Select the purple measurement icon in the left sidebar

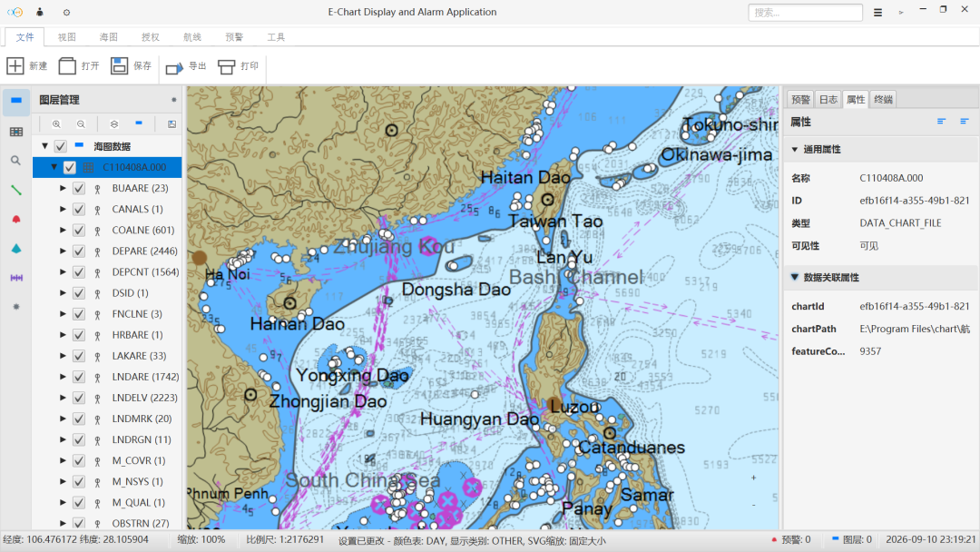[16, 278]
